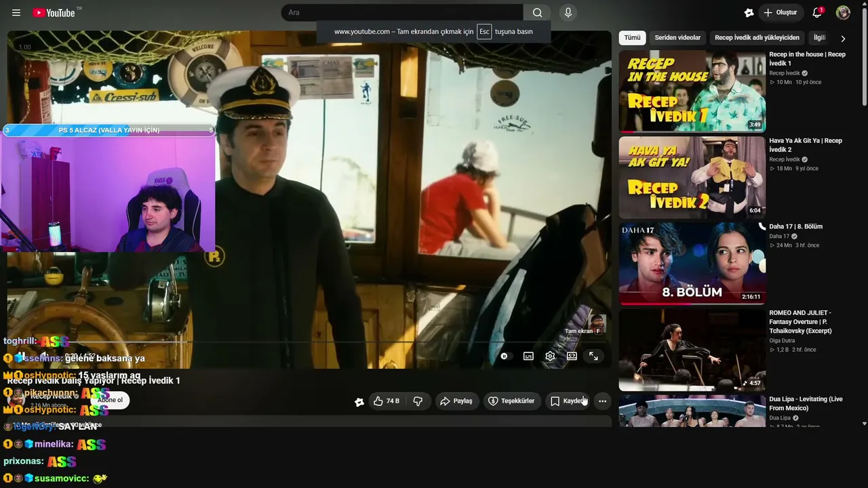Open 'ROMEO AND JULIET - Fantasy Overture' title
Viewport: 868px width, 488px height.
pyautogui.click(x=800, y=322)
